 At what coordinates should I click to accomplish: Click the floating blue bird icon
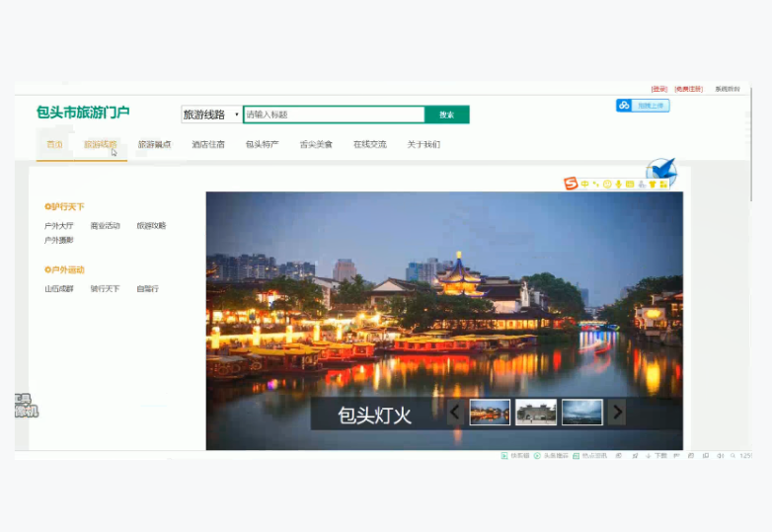tap(661, 170)
